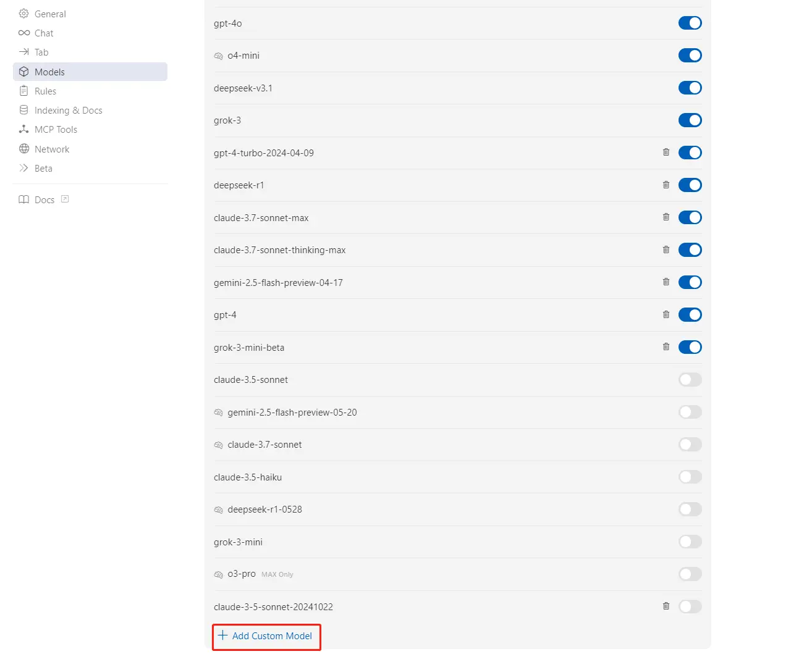Screen dimensions: 812x654
Task: Click the Tab arrow icon
Action: [x=24, y=52]
